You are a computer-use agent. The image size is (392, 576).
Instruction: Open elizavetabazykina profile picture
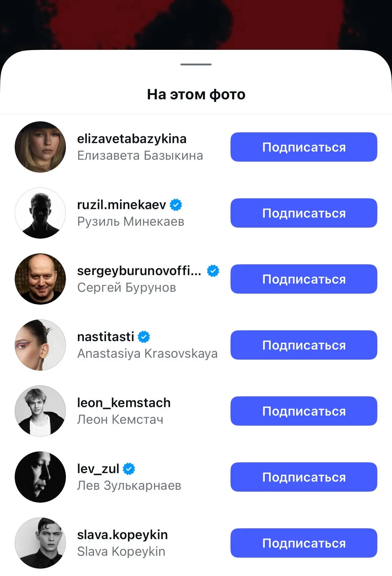[x=40, y=147]
